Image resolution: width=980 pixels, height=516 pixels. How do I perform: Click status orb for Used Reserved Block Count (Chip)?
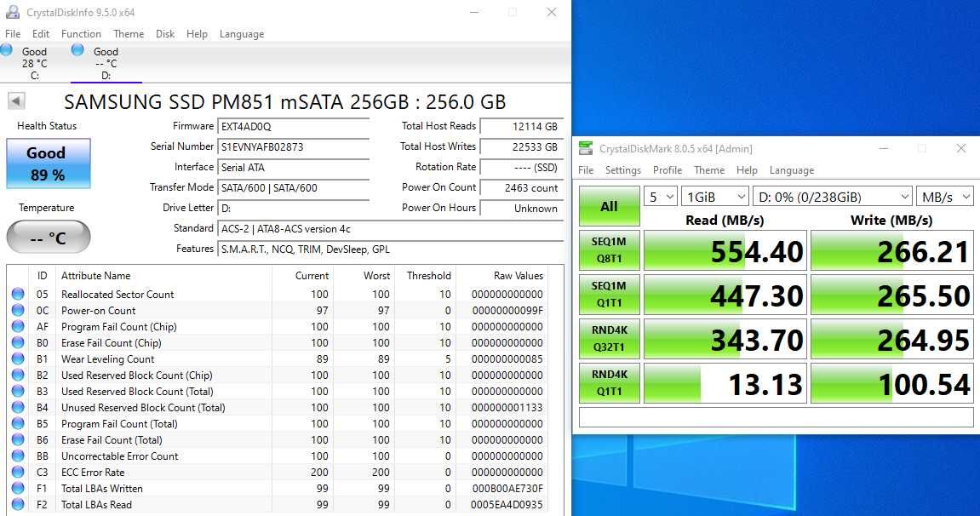[x=18, y=375]
